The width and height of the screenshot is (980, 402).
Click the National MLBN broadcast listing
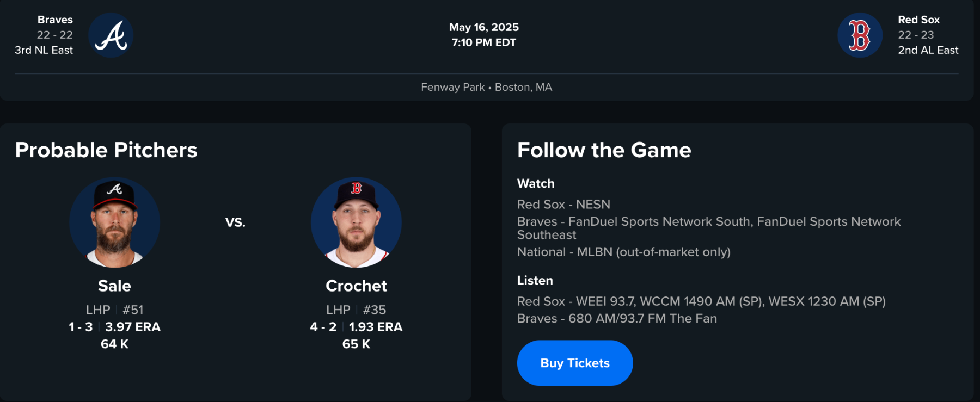(x=623, y=252)
